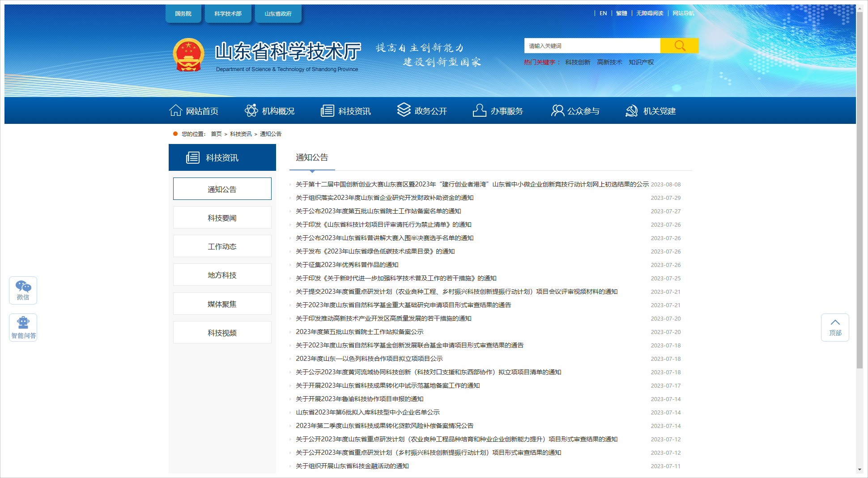Click the 公众参与 people icon

click(557, 110)
